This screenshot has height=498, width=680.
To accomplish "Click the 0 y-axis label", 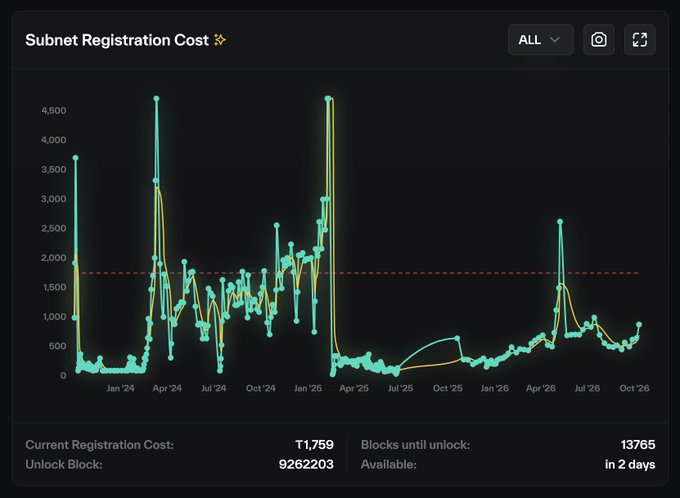I will [63, 376].
